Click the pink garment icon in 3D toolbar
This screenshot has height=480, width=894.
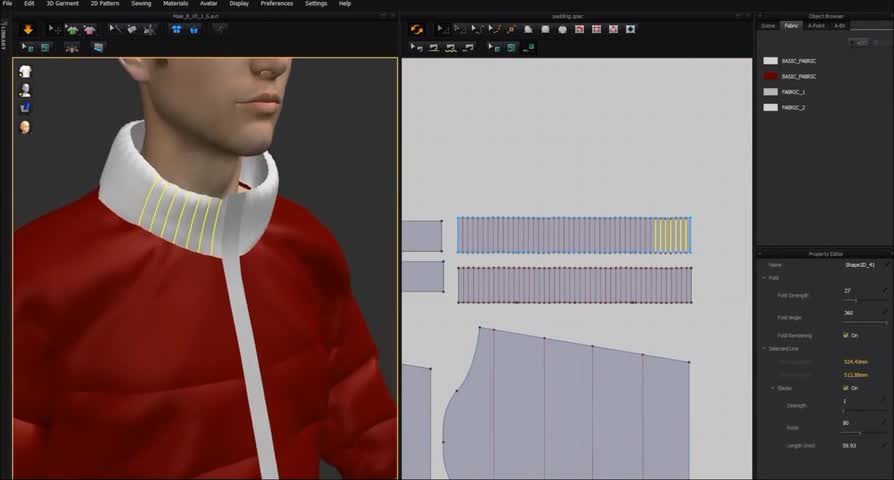tap(90, 29)
